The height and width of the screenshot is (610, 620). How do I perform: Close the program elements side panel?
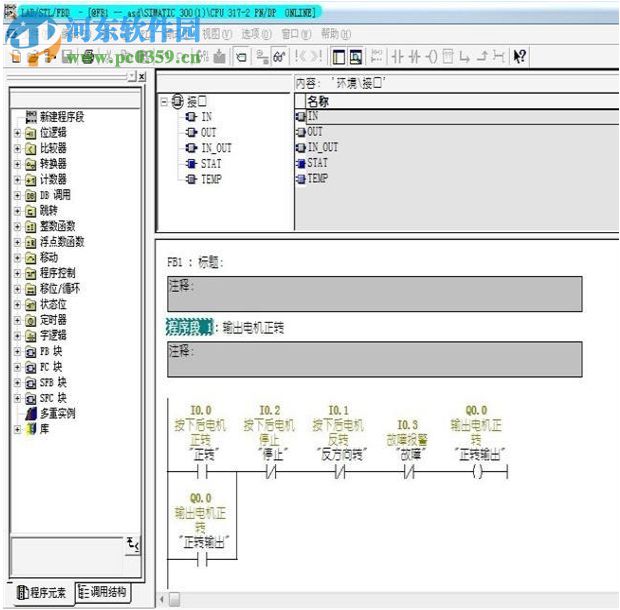tap(142, 76)
